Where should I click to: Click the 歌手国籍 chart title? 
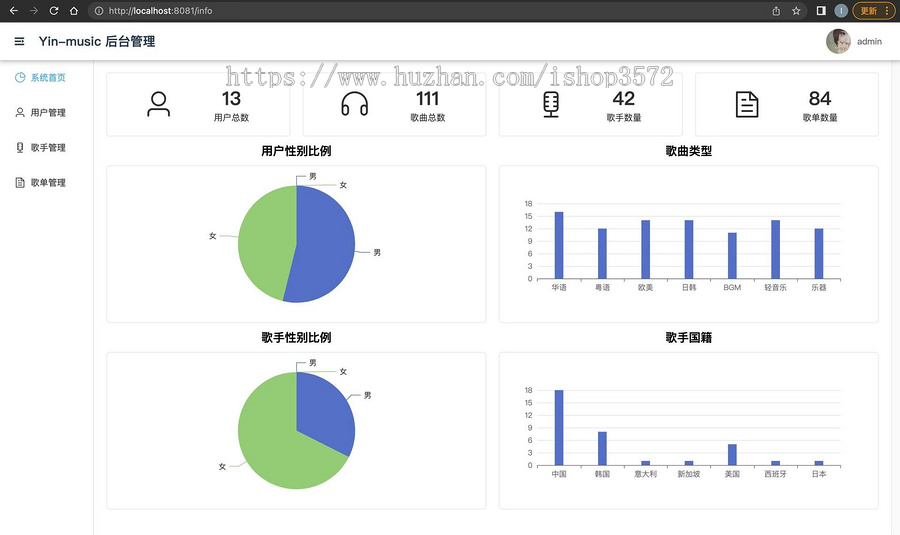[x=689, y=338]
